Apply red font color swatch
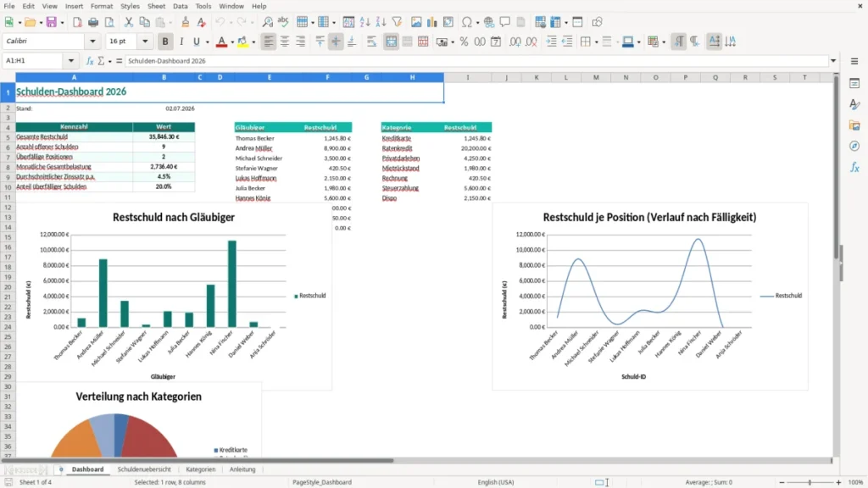This screenshot has width=868, height=488. click(x=221, y=42)
